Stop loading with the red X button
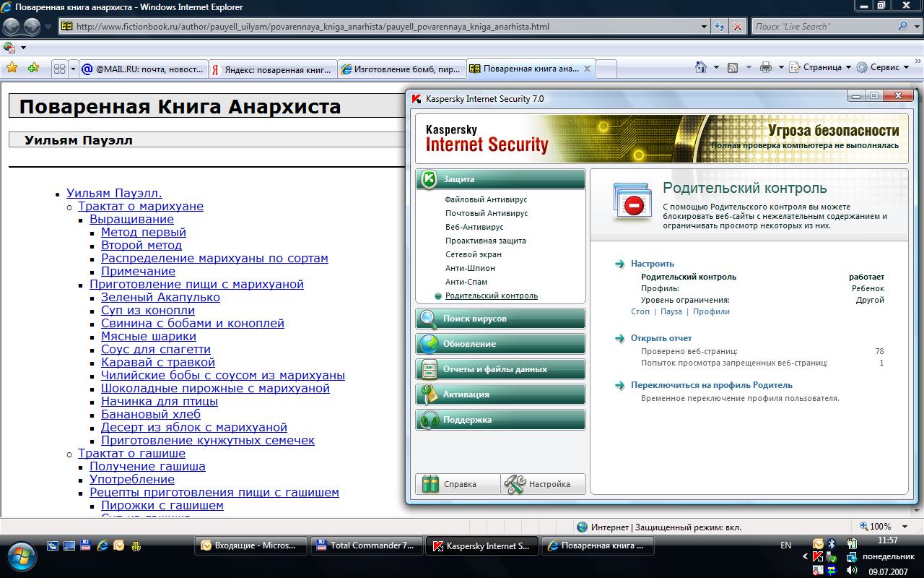The width and height of the screenshot is (924, 578). click(737, 27)
